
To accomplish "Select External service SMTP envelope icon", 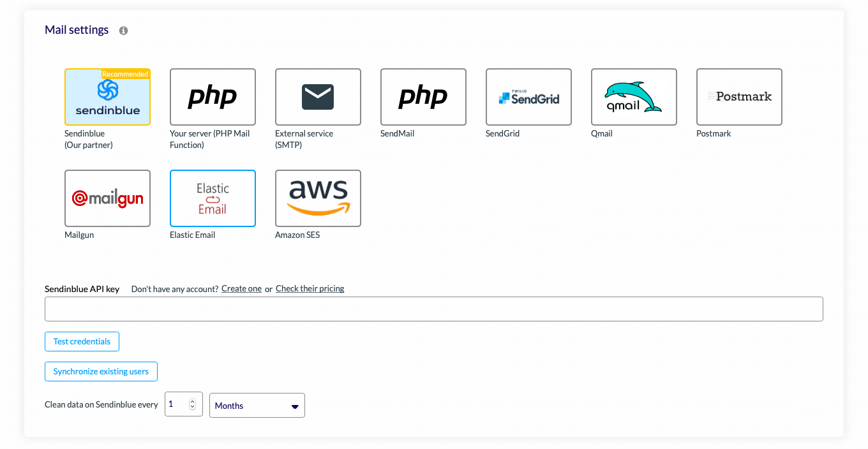I will (318, 97).
